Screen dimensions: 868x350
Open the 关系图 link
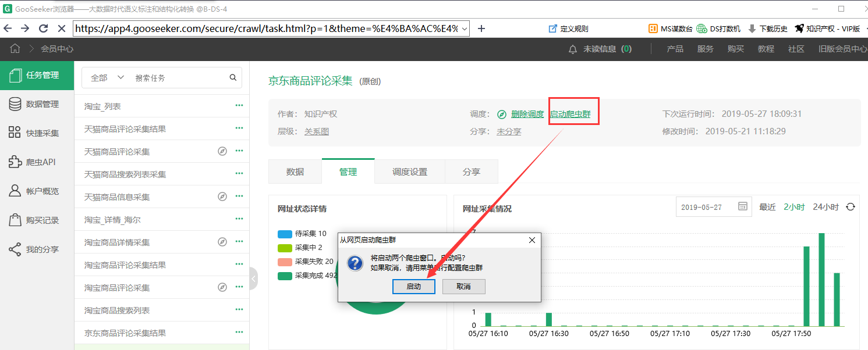click(317, 132)
